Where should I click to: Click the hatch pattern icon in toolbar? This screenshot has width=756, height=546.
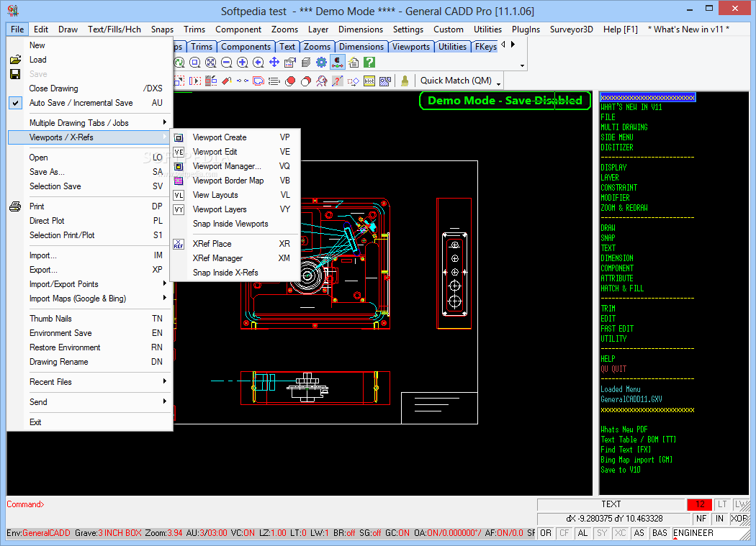384,81
